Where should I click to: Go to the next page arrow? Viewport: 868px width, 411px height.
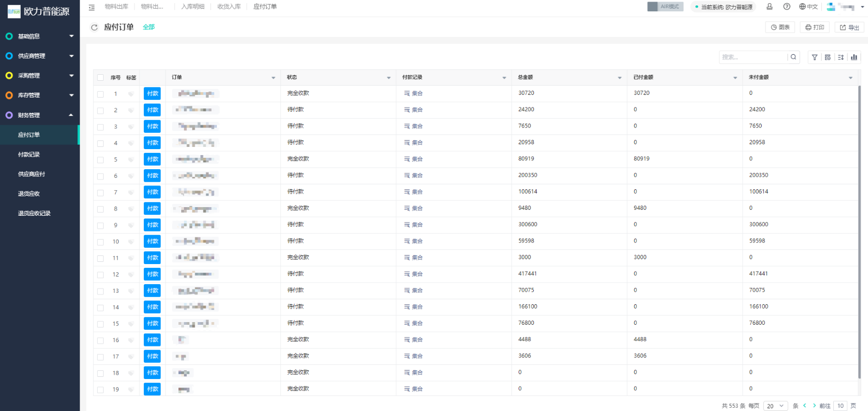tap(814, 406)
